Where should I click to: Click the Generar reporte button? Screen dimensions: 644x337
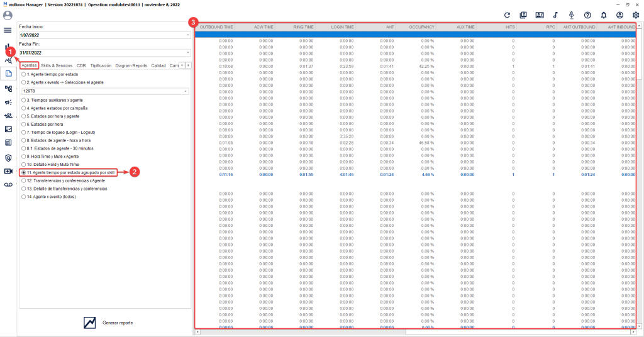(108, 323)
